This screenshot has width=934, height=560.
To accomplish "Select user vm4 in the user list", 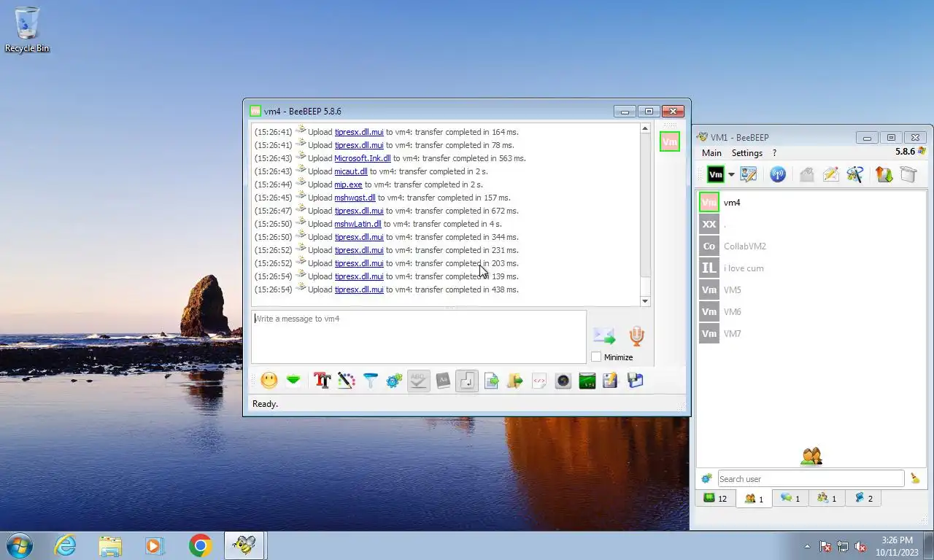I will click(x=811, y=203).
